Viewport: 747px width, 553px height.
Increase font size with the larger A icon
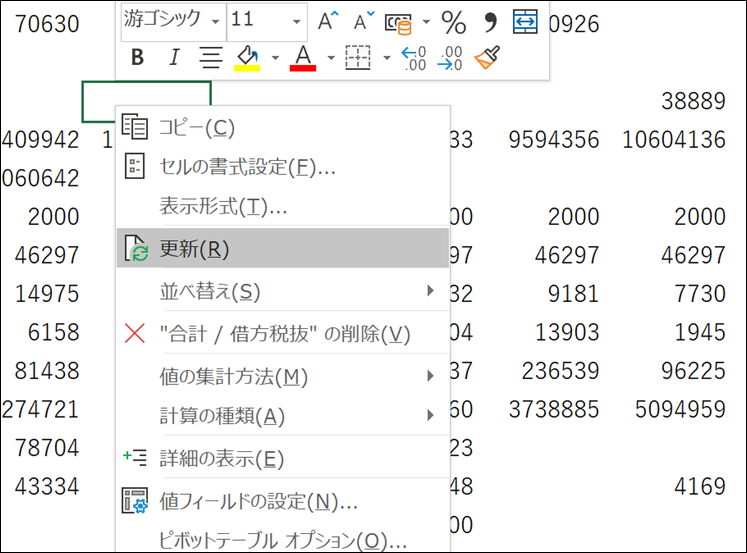[328, 21]
